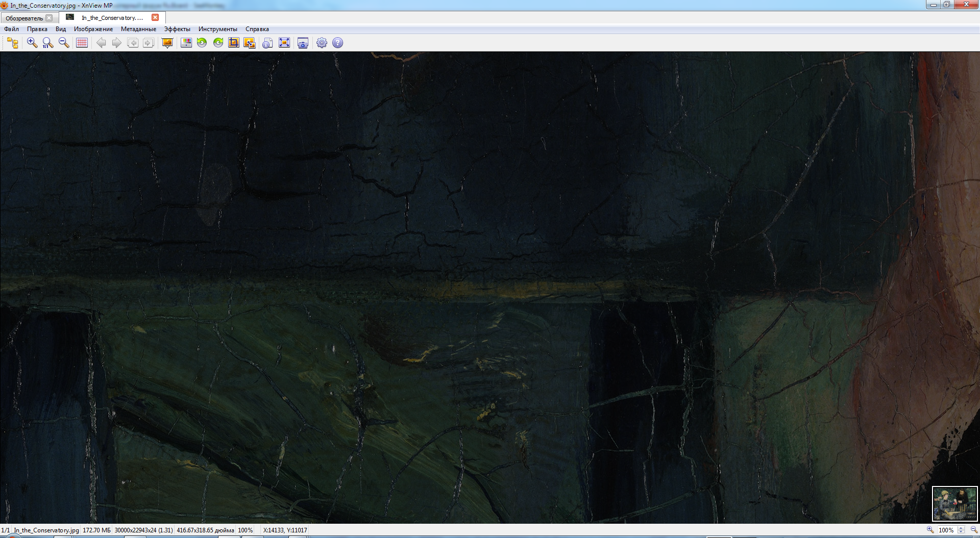Image resolution: width=980 pixels, height=538 pixels.
Task: Click the zoom in magnifier on toolbar
Action: click(x=32, y=43)
